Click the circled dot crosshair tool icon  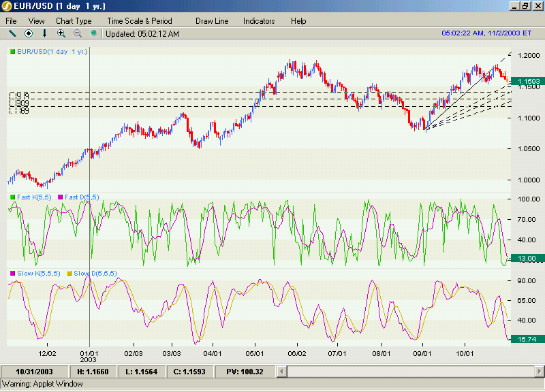tap(29, 33)
